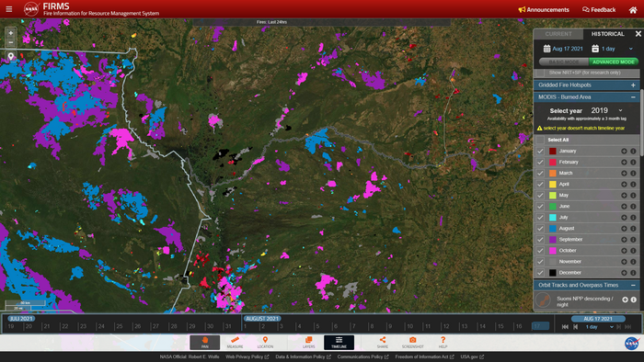The height and width of the screenshot is (362, 644).
Task: Open the Share tool
Action: 383,343
